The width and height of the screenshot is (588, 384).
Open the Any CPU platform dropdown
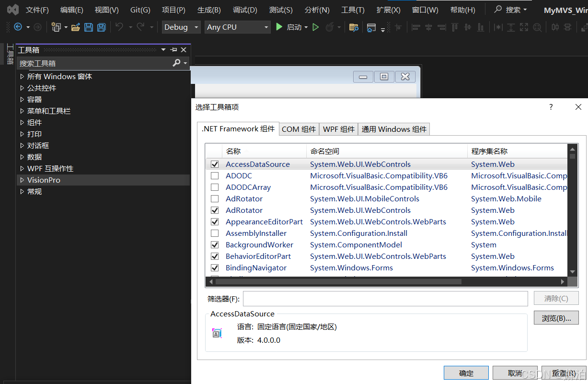[238, 27]
